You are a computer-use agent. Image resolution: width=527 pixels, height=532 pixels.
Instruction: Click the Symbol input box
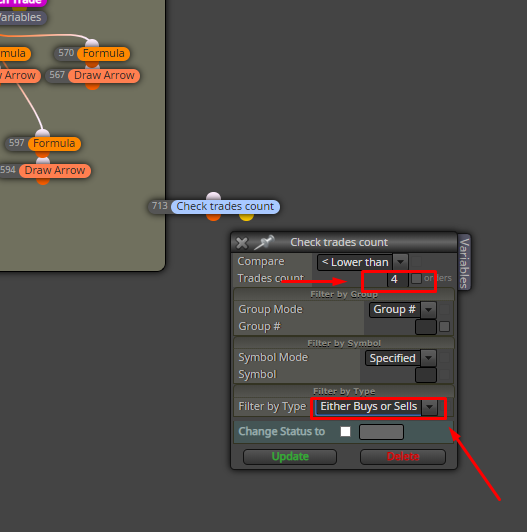tap(426, 375)
